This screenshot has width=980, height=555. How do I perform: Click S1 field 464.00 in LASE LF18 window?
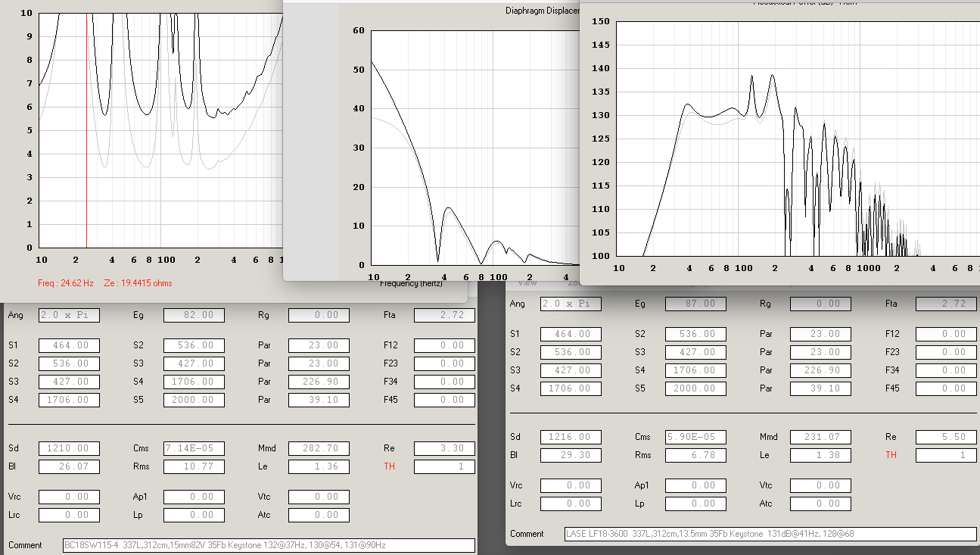pyautogui.click(x=571, y=334)
